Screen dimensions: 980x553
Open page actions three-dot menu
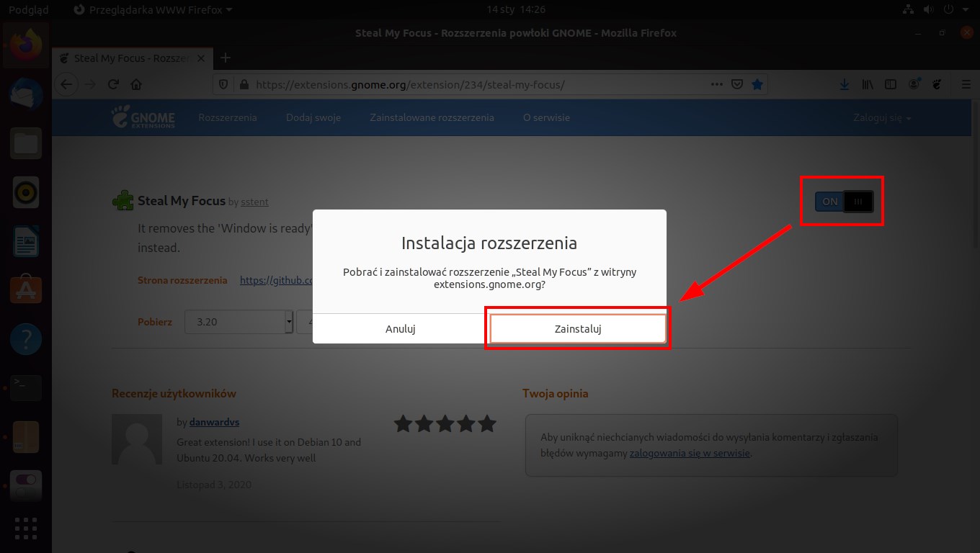pyautogui.click(x=716, y=84)
